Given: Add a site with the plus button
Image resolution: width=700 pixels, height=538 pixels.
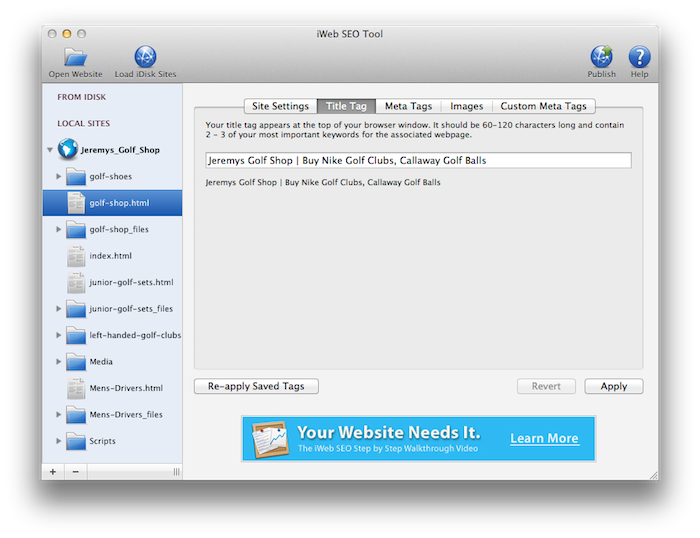Looking at the screenshot, I should 53,472.
